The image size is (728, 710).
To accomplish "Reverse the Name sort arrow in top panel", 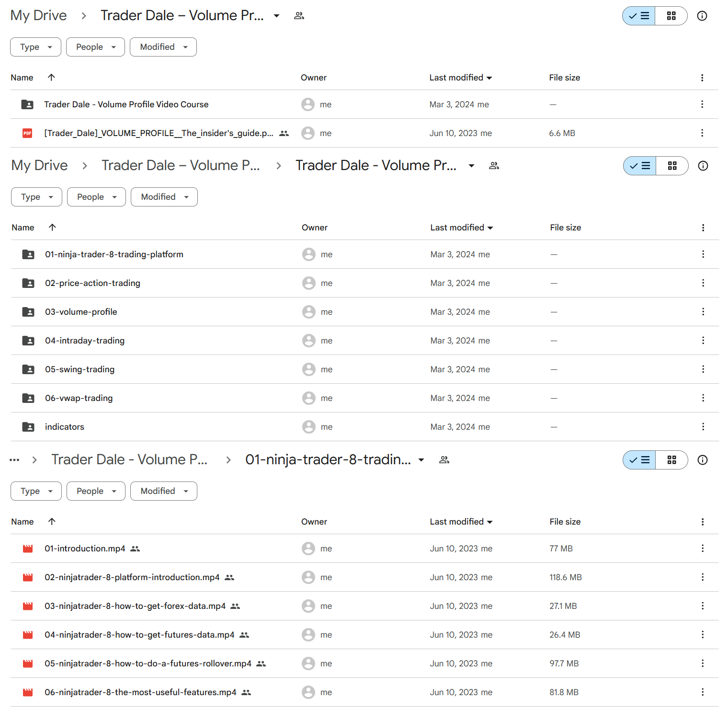I will [x=51, y=77].
